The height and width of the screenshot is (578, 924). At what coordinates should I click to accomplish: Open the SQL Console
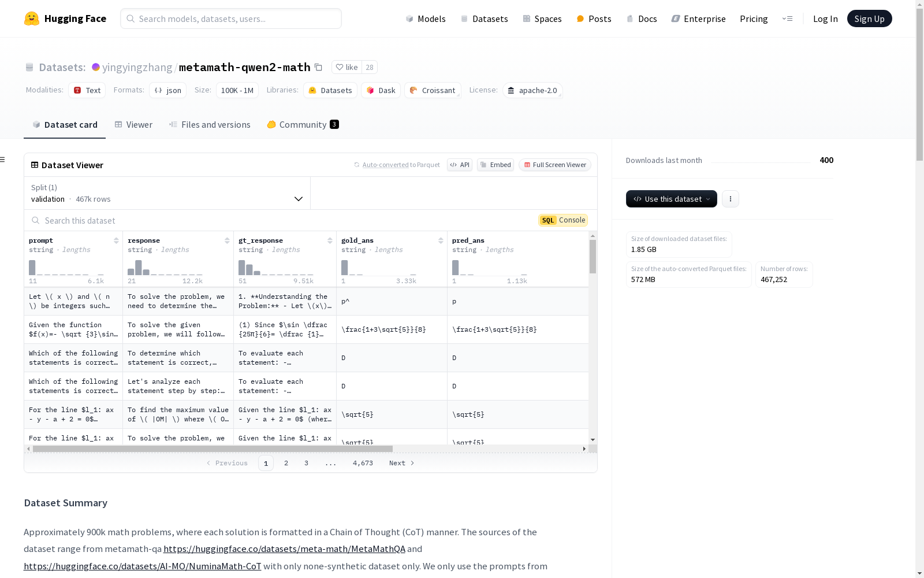[563, 220]
